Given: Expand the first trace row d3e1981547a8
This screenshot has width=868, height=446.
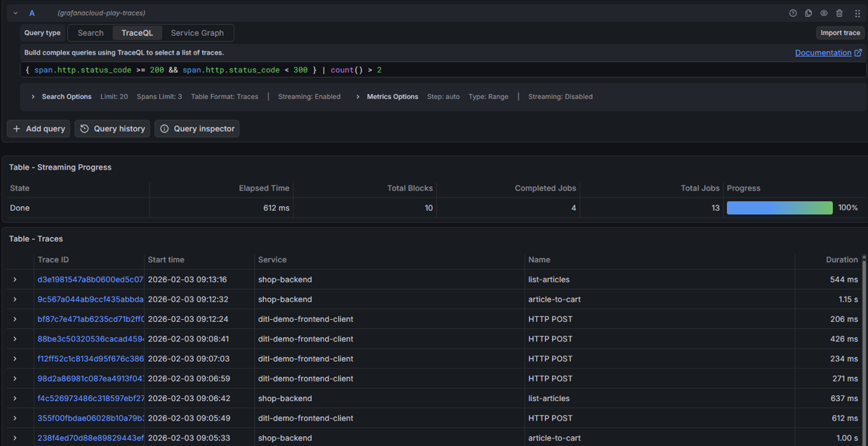Looking at the screenshot, I should 15,280.
